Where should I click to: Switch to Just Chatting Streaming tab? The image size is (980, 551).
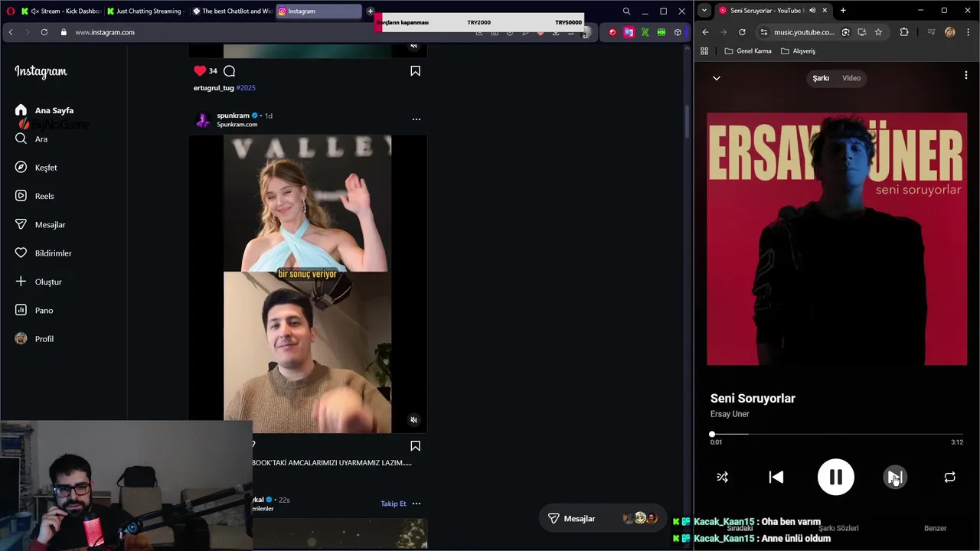pos(147,11)
